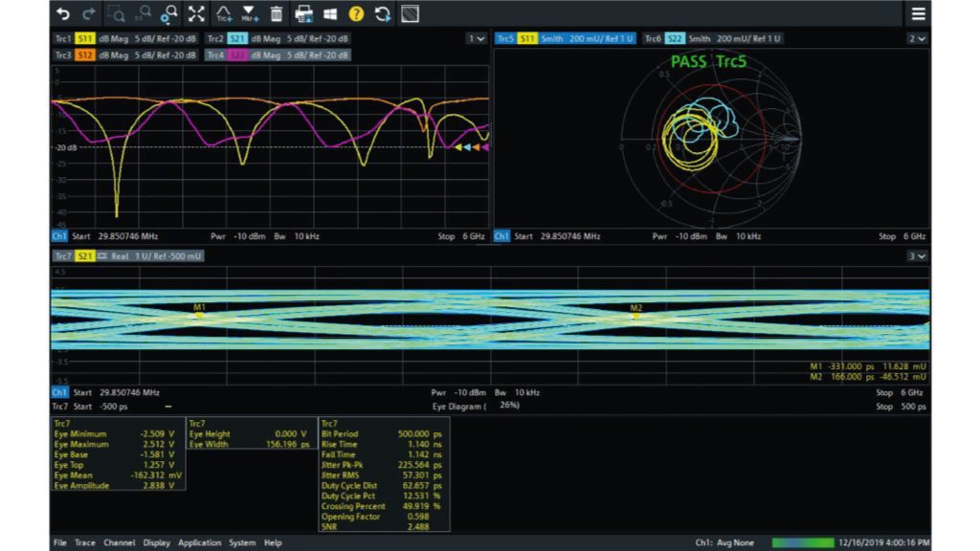Expand diagram 1 dropdown arrow
Screen dimensions: 980x551
click(x=477, y=38)
